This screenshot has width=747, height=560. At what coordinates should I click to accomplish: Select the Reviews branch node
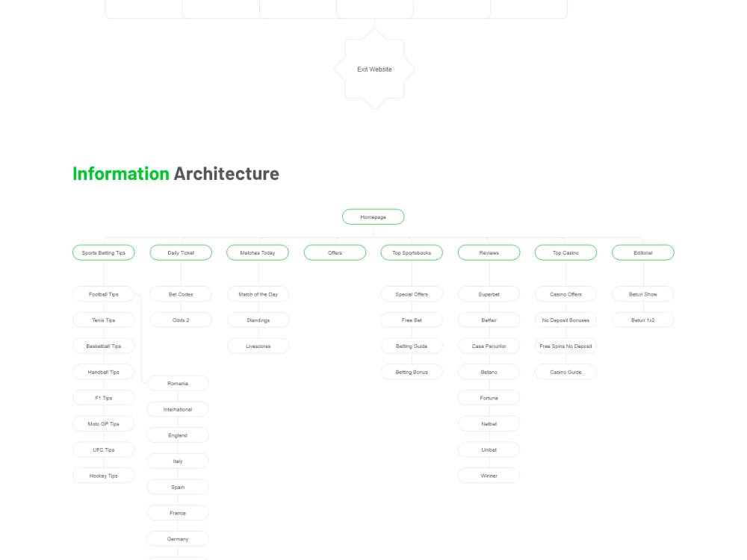coord(489,252)
